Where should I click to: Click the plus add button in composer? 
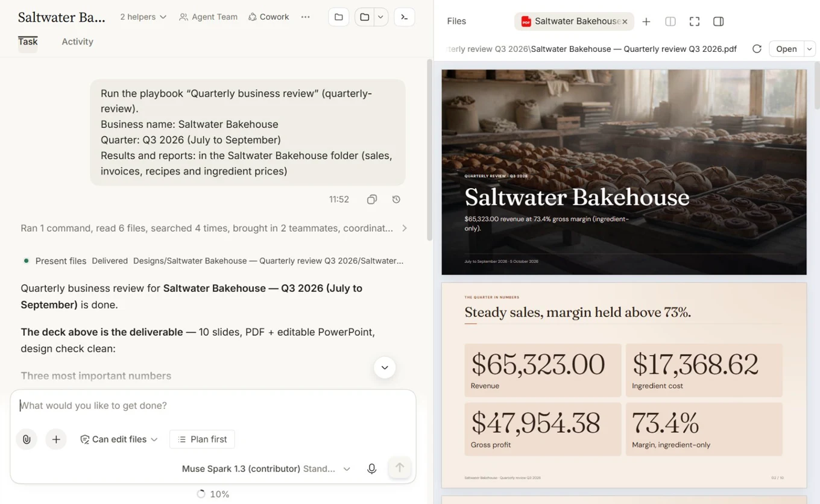pyautogui.click(x=56, y=439)
